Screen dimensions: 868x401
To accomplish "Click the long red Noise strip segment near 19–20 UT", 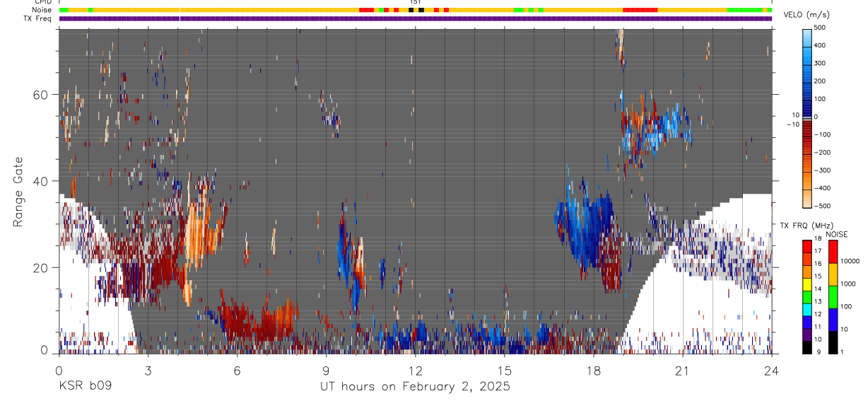I will pyautogui.click(x=640, y=10).
